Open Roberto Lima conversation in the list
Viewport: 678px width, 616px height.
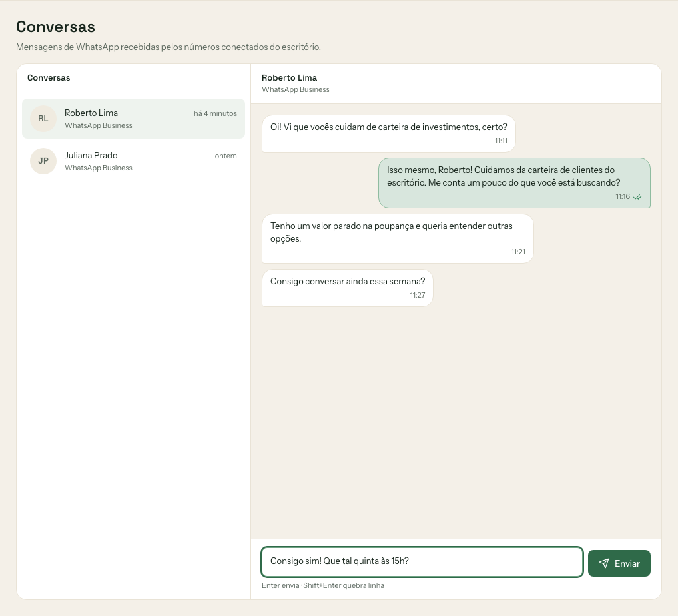(x=133, y=119)
